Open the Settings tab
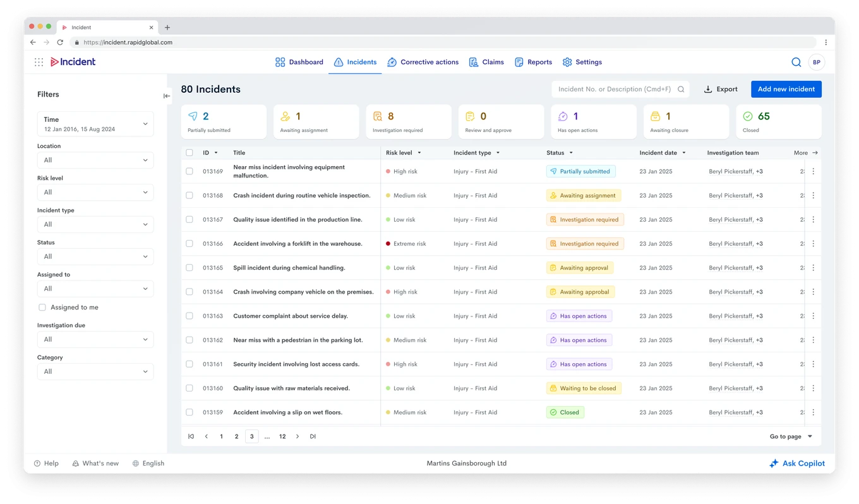The image size is (859, 504). (582, 62)
